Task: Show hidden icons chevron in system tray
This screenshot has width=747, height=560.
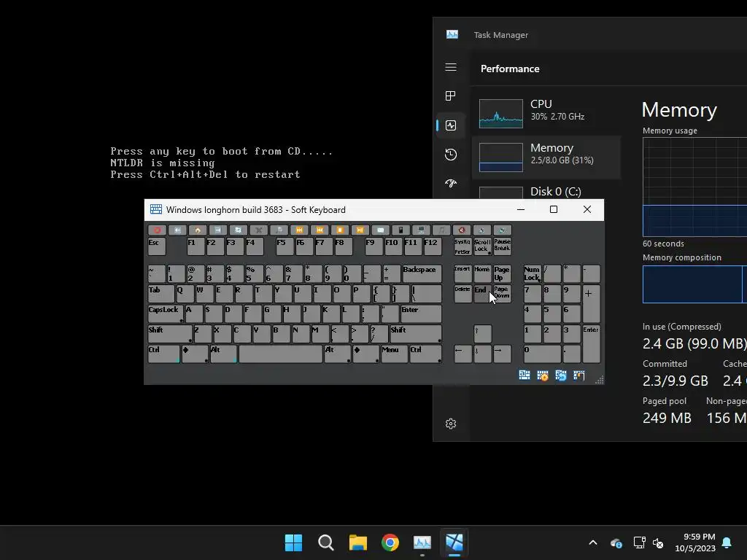Action: (x=593, y=542)
